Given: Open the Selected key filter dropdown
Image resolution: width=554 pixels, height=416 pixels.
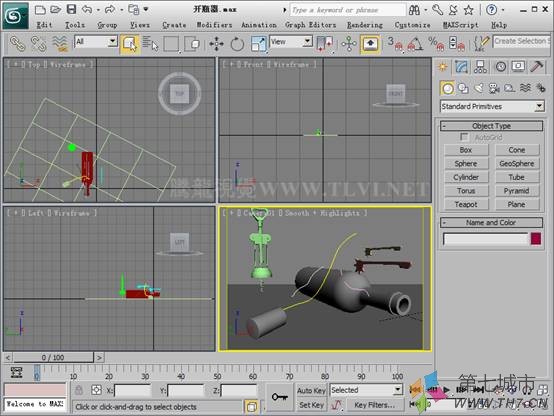Looking at the screenshot, I should [366, 390].
